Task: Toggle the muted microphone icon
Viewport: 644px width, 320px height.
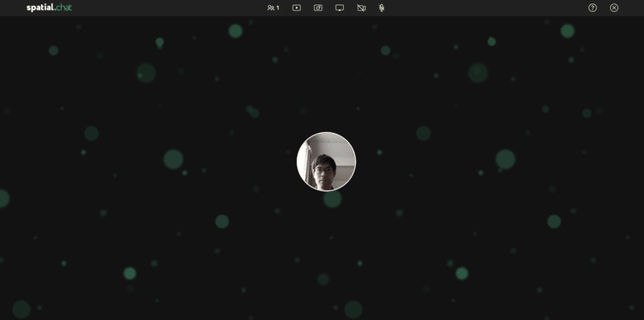Action: click(382, 8)
